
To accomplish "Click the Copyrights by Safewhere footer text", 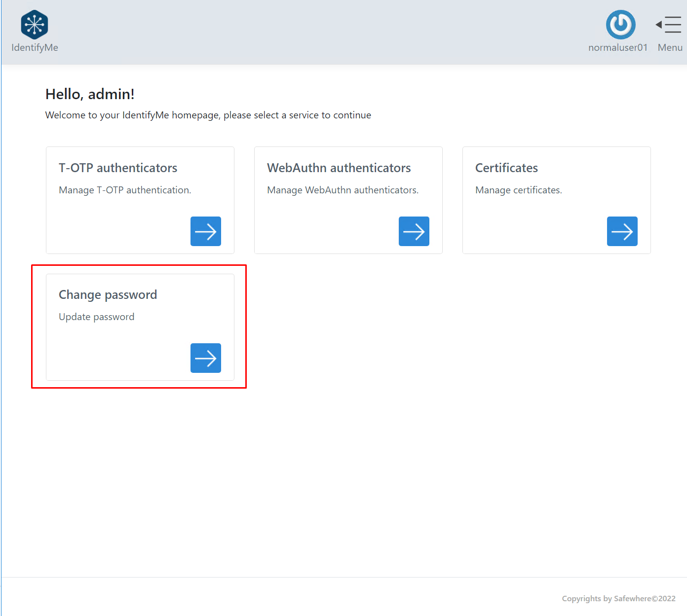I will point(618,599).
